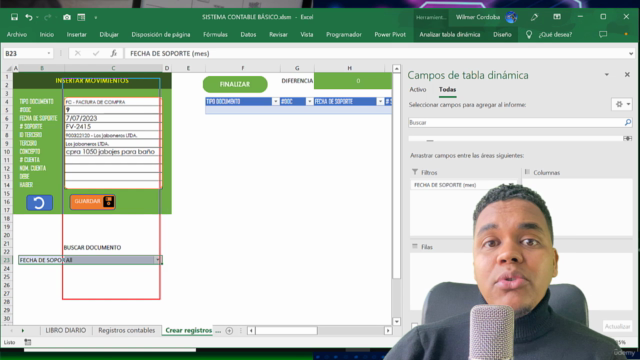Image resolution: width=640 pixels, height=360 pixels.
Task: Open Insert Function fx button
Action: pos(113,53)
